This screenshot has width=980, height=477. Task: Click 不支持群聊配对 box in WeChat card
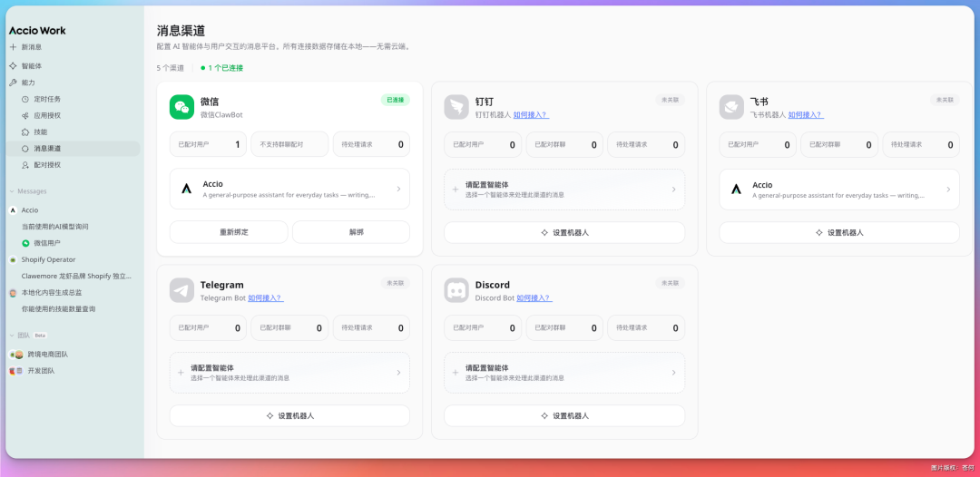pyautogui.click(x=289, y=144)
